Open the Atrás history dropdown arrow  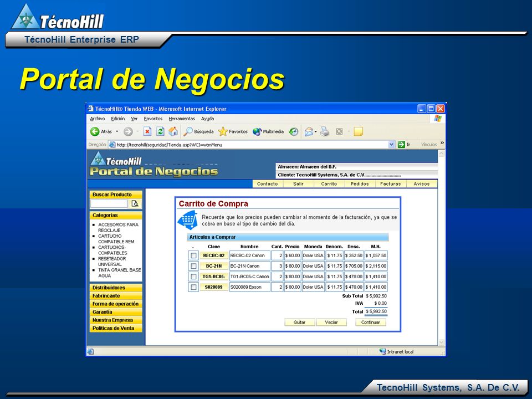pos(117,132)
